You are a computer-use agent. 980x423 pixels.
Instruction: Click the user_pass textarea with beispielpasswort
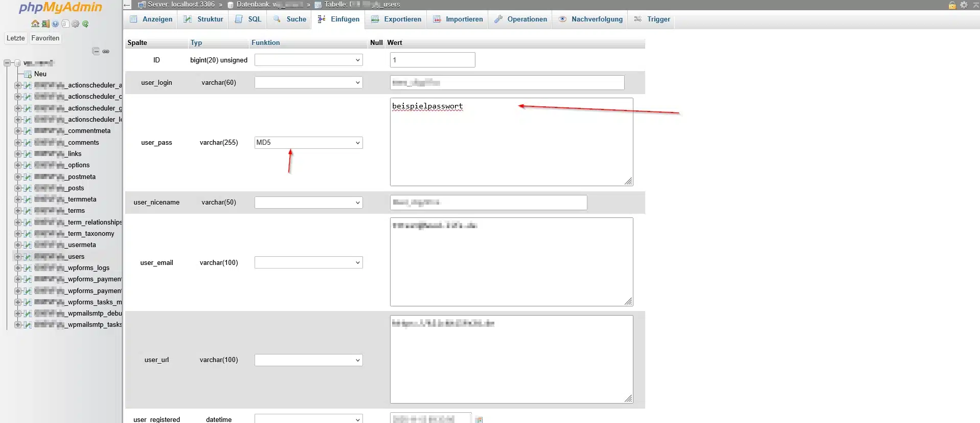(x=512, y=142)
